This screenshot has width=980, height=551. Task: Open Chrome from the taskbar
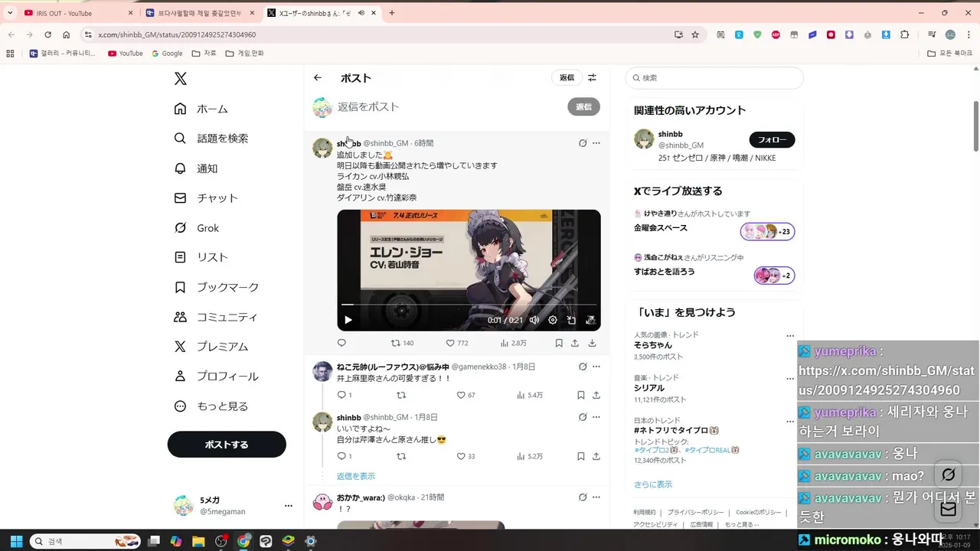[243, 541]
